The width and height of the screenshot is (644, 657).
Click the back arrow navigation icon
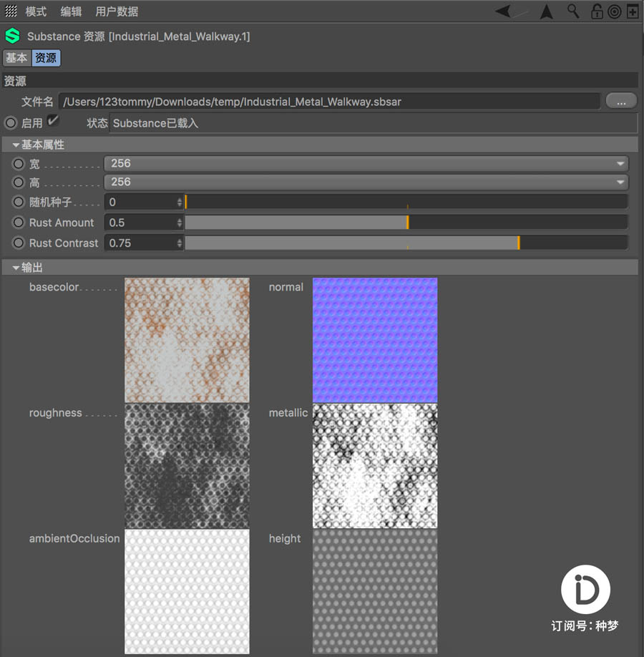click(504, 11)
